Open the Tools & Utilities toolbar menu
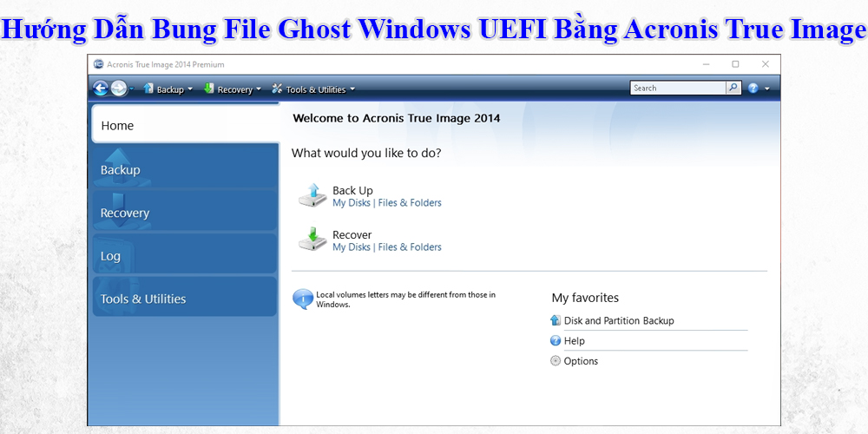868x434 pixels. point(316,89)
